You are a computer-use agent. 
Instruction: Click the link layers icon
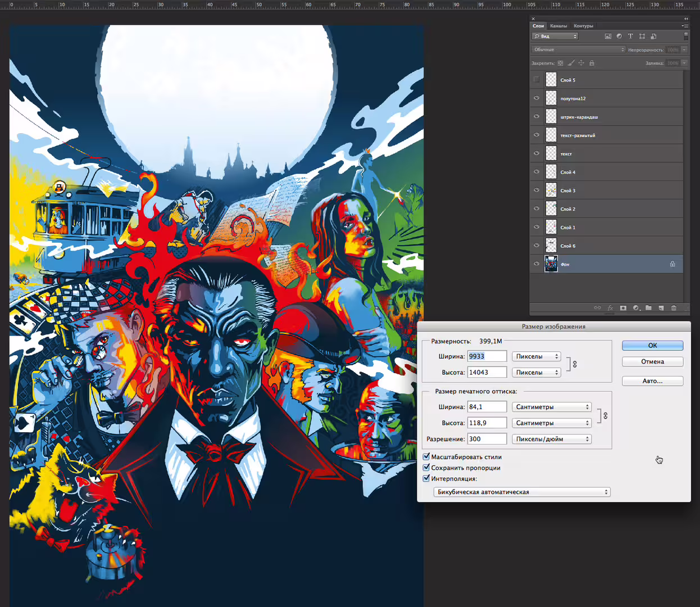[597, 308]
